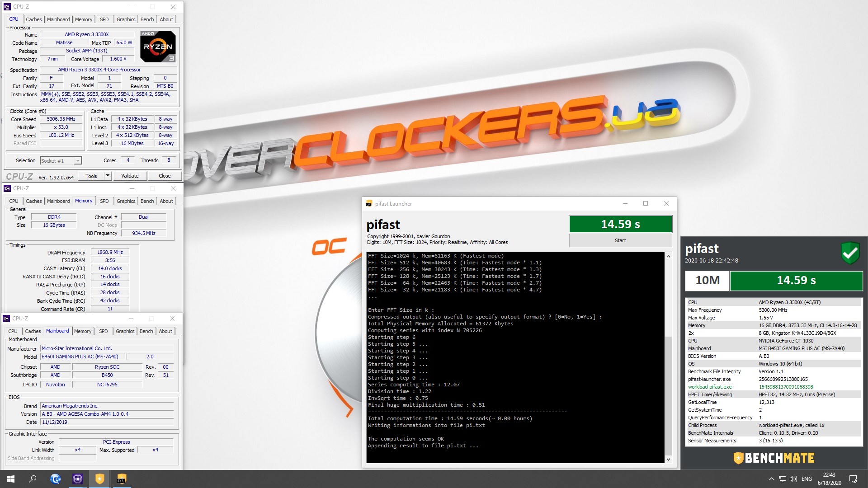
Task: Switch to BenchMate taskbar icon
Action: tap(99, 479)
